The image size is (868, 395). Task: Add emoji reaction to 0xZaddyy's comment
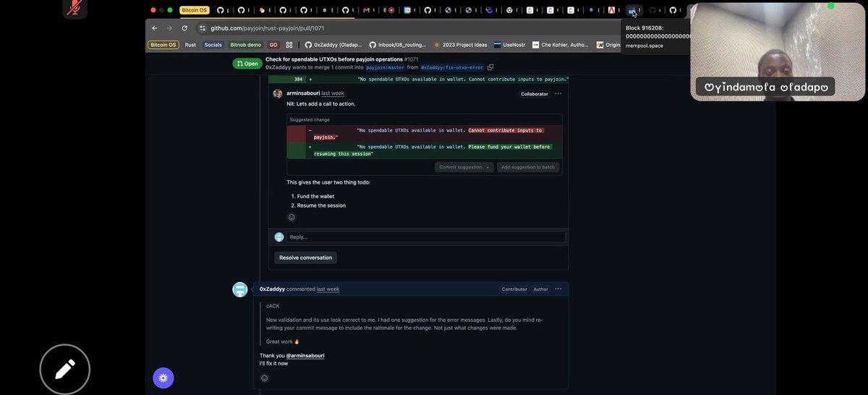[x=264, y=378]
